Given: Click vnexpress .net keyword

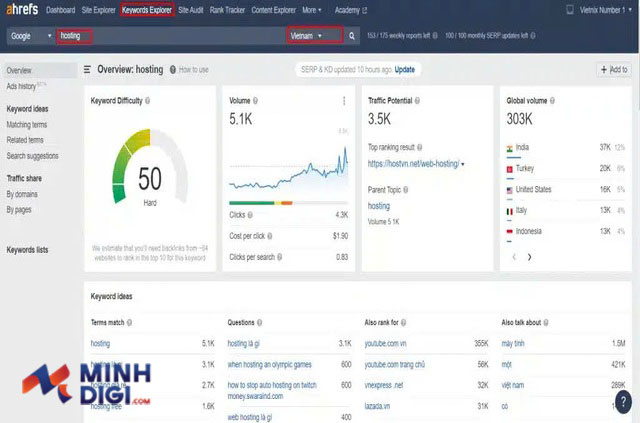Looking at the screenshot, I should 384,385.
